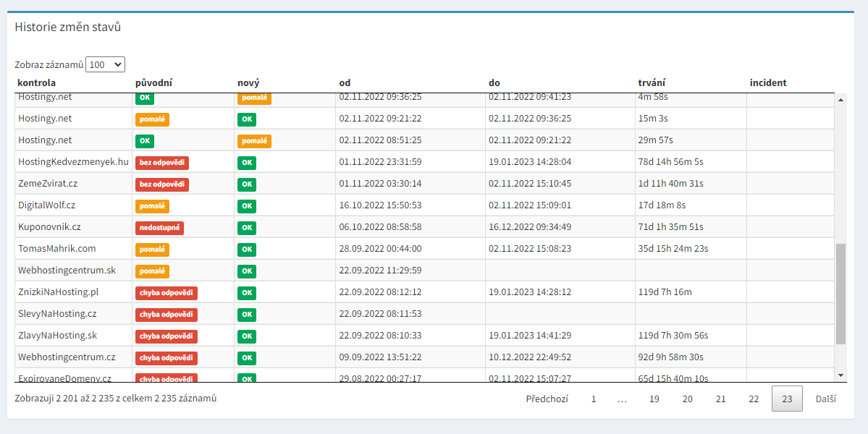
Task: Go to the Předchozí page
Action: (x=547, y=399)
